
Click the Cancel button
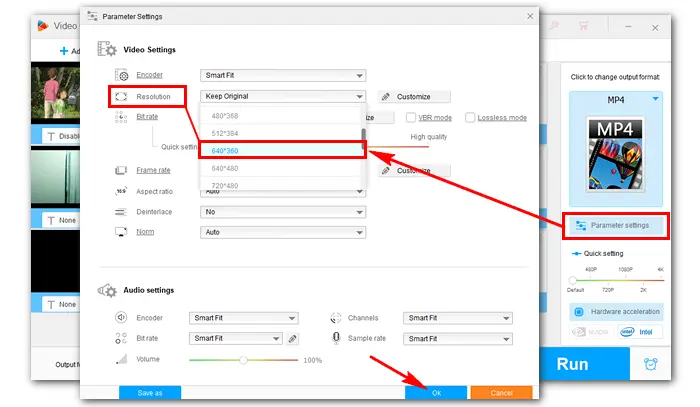coord(501,392)
